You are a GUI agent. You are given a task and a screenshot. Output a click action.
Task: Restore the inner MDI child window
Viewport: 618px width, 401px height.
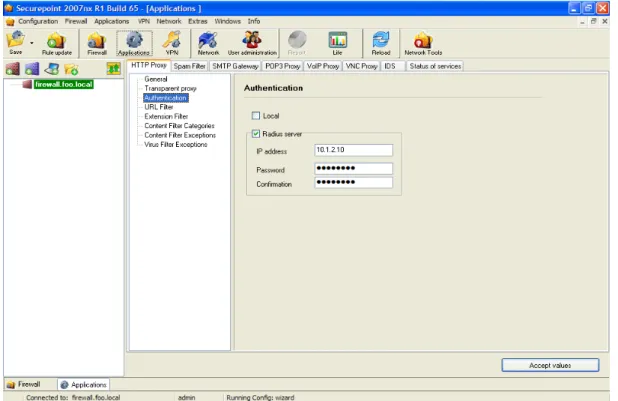[594, 21]
